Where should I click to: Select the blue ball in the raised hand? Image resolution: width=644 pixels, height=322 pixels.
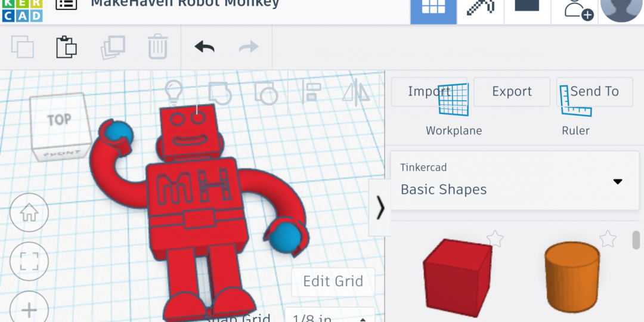coord(118,132)
